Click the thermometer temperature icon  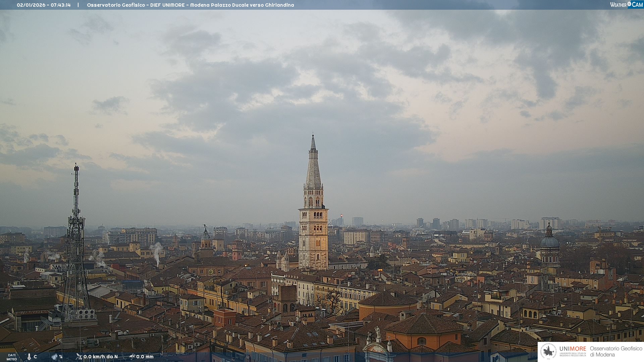(29, 357)
